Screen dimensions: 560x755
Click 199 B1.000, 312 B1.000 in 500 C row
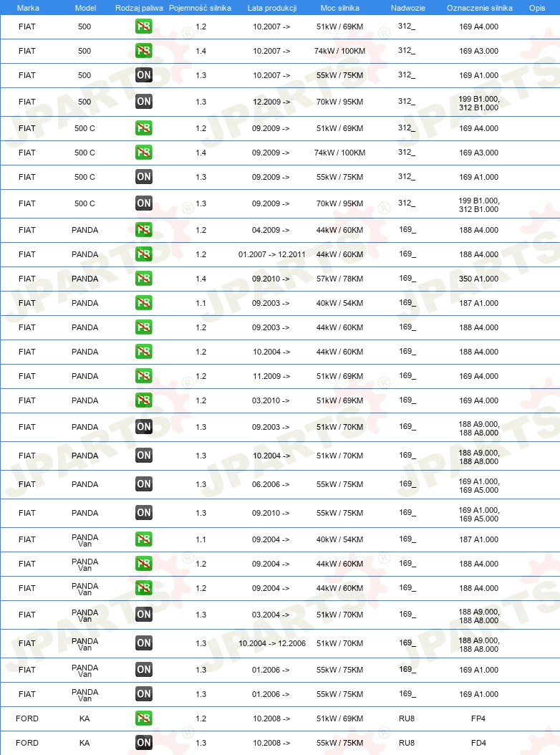coord(478,205)
